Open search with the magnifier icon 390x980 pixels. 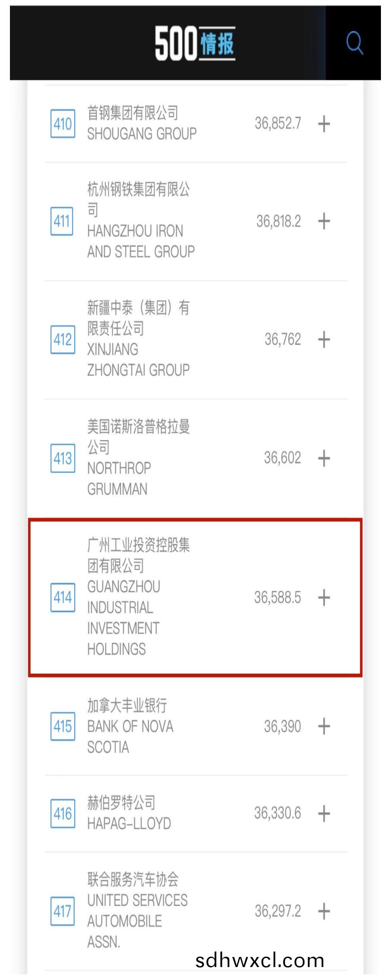coord(354,43)
